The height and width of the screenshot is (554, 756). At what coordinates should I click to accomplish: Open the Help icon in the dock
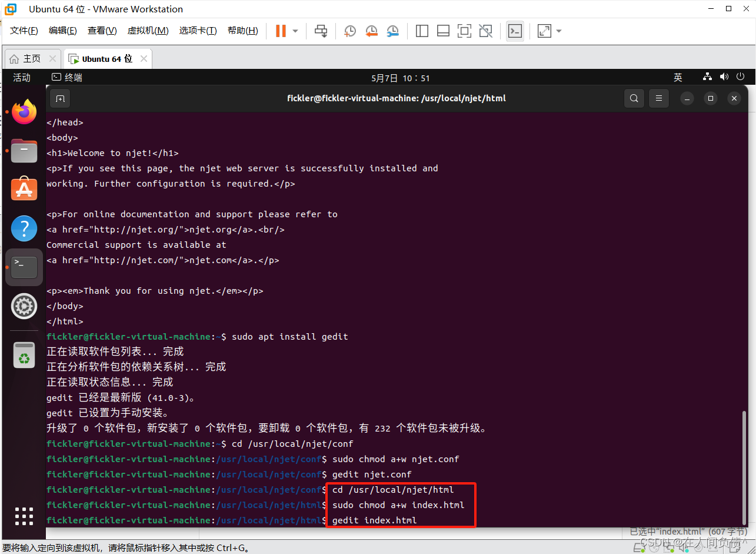point(24,228)
